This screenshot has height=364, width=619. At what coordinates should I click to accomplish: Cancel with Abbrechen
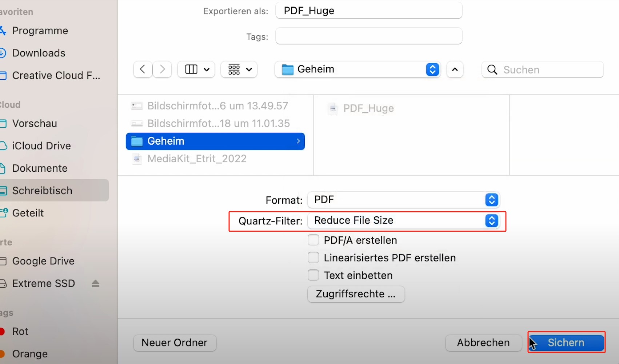483,343
